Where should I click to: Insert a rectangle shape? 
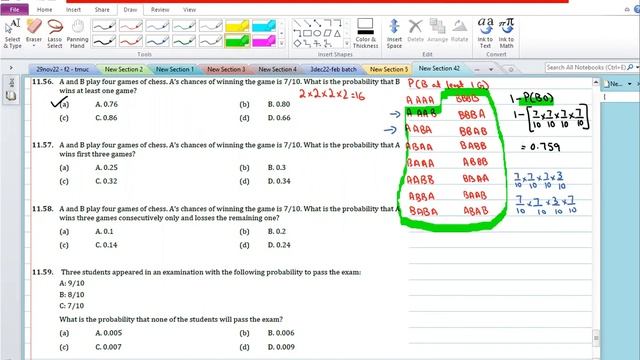(x=307, y=33)
